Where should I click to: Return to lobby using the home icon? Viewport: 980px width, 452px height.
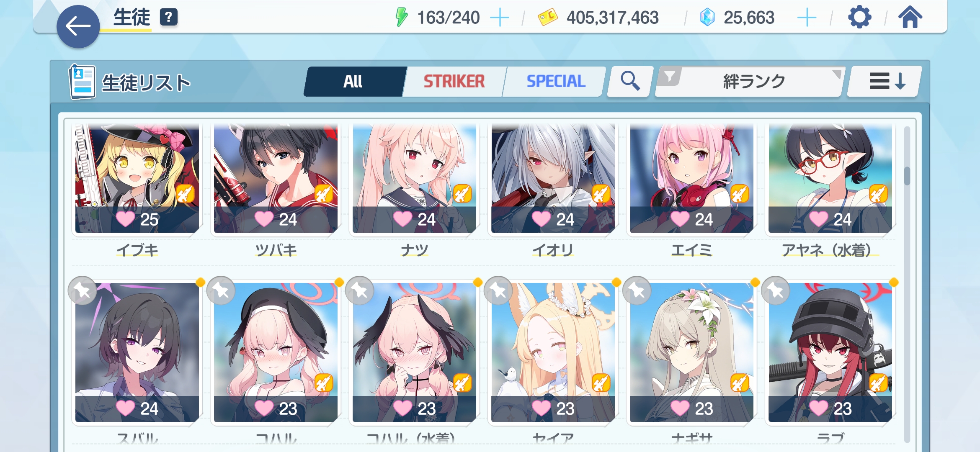tap(910, 18)
